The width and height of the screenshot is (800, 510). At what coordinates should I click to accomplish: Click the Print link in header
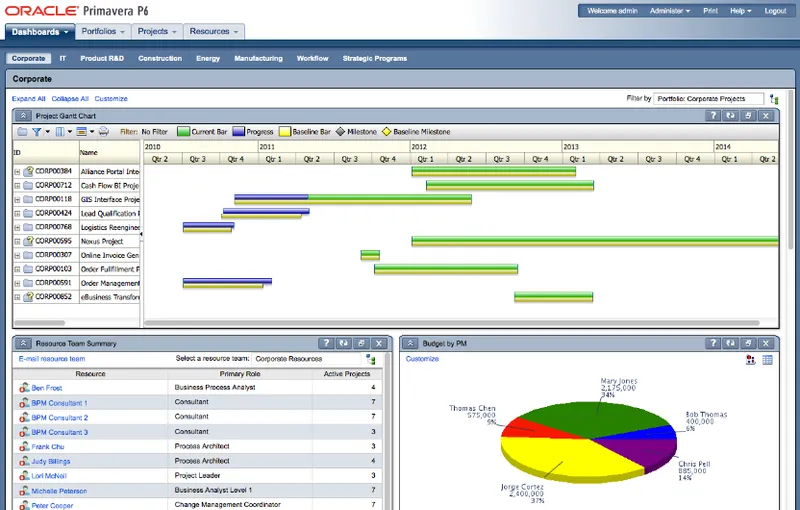pos(710,11)
